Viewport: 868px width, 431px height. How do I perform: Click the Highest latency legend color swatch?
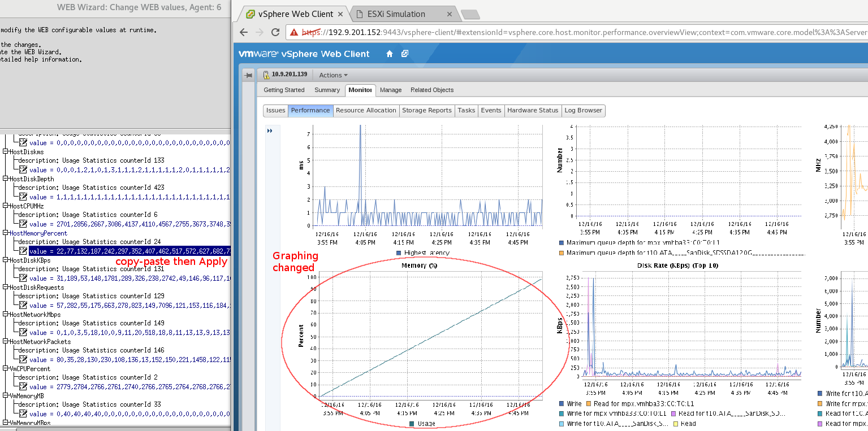[399, 252]
